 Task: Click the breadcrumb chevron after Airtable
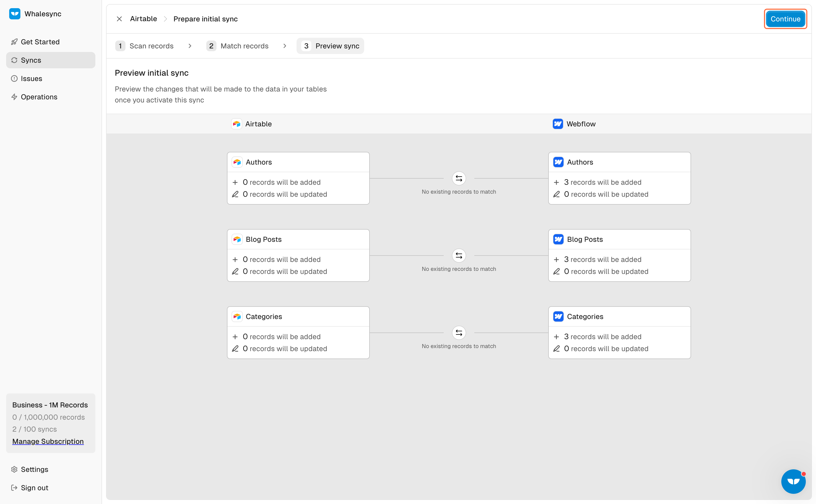click(x=165, y=19)
